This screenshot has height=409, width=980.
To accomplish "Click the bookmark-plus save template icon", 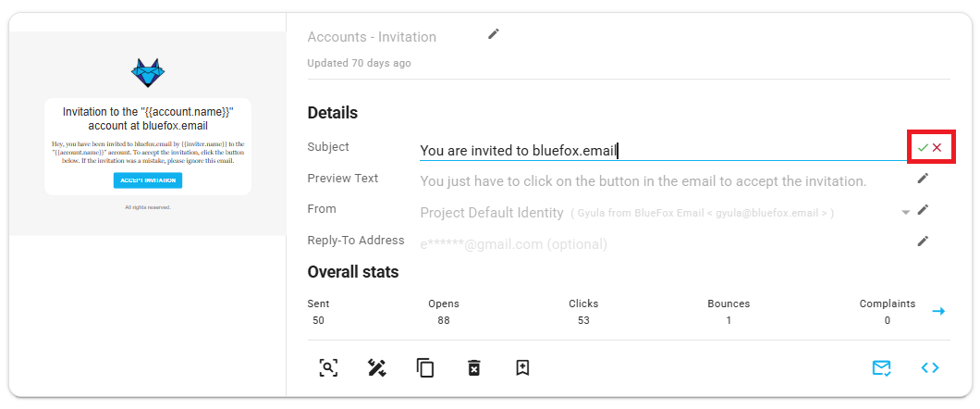I will point(522,367).
